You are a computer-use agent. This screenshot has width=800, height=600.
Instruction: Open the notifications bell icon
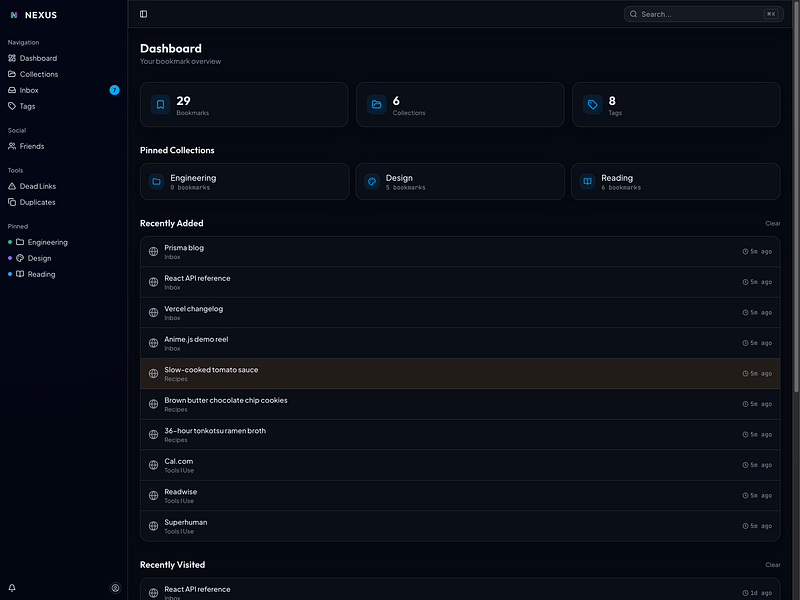tap(12, 588)
